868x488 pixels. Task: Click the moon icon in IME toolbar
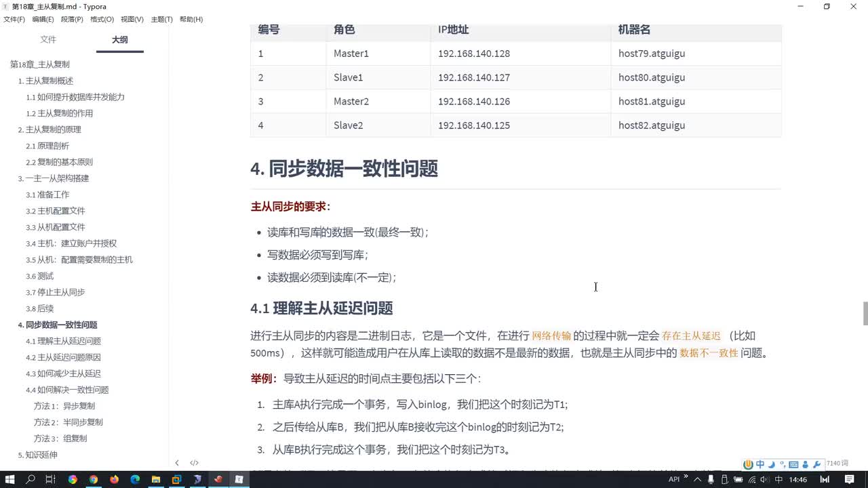772,464
